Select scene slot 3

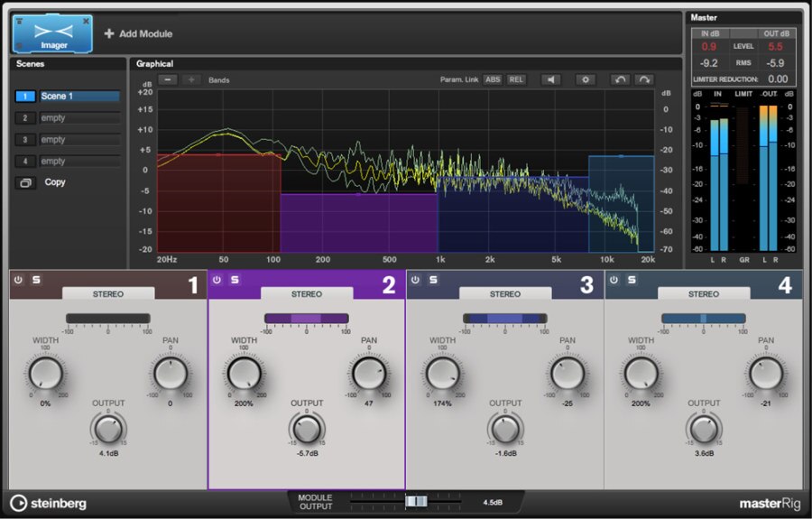(25, 140)
